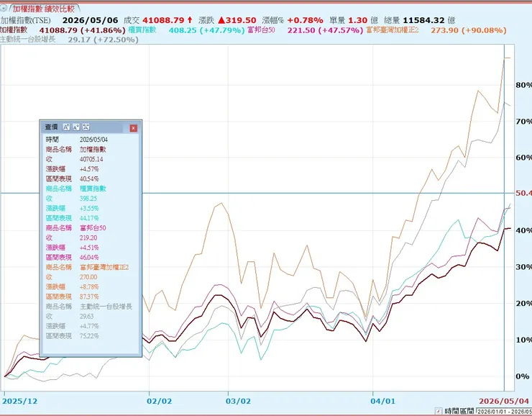
Task: Click the 總量 11584.32 億 value
Action: pos(420,20)
